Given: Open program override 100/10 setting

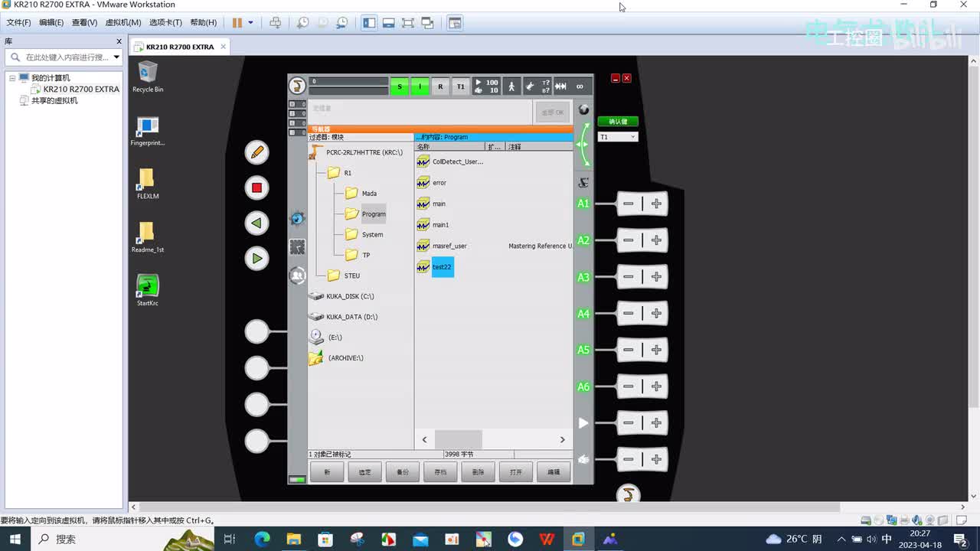Looking at the screenshot, I should click(x=486, y=86).
